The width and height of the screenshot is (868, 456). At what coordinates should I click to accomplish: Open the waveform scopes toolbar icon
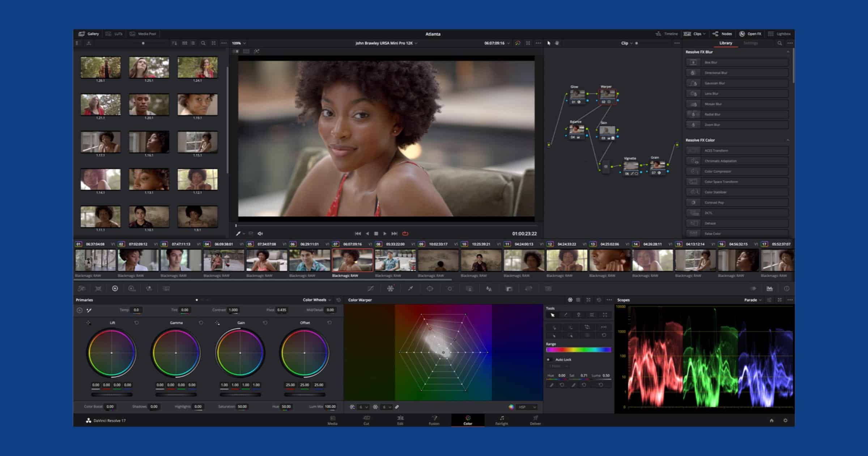770,288
